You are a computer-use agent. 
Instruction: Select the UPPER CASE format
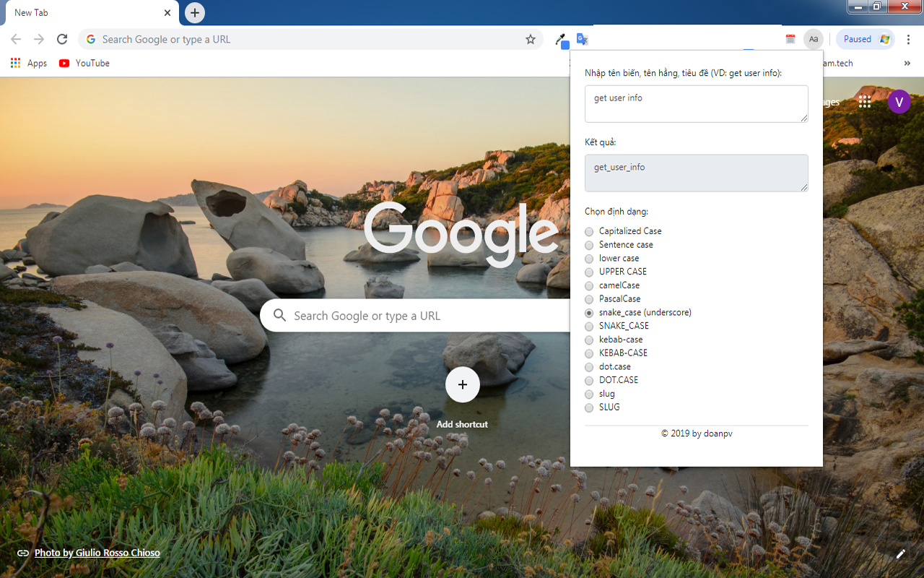589,272
